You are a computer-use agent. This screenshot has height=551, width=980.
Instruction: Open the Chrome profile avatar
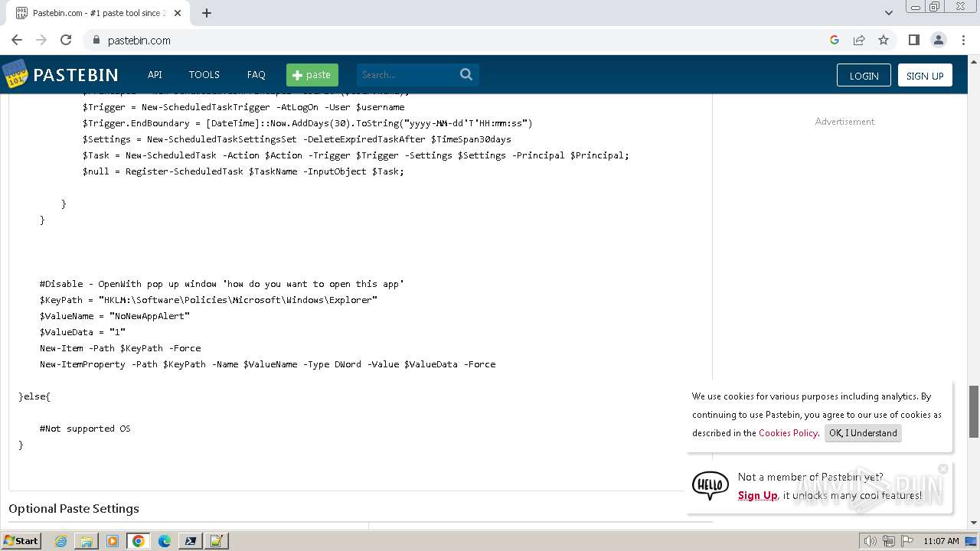click(938, 40)
